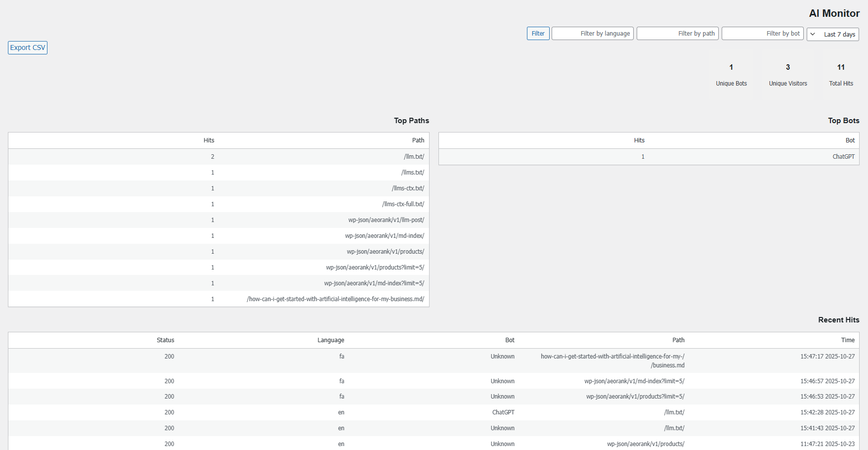
Task: Select the Unique Bots stat card
Action: point(731,74)
